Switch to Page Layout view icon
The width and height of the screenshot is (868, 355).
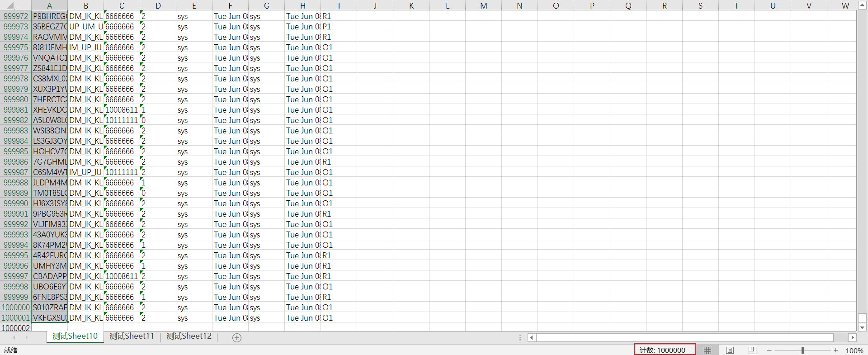click(x=730, y=350)
